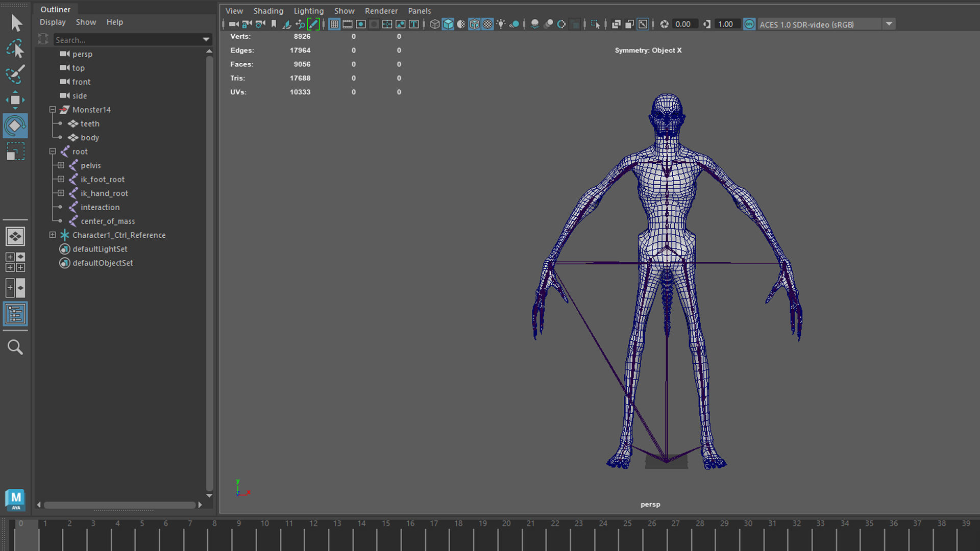
Task: Click the Outliner search field
Action: tap(128, 40)
